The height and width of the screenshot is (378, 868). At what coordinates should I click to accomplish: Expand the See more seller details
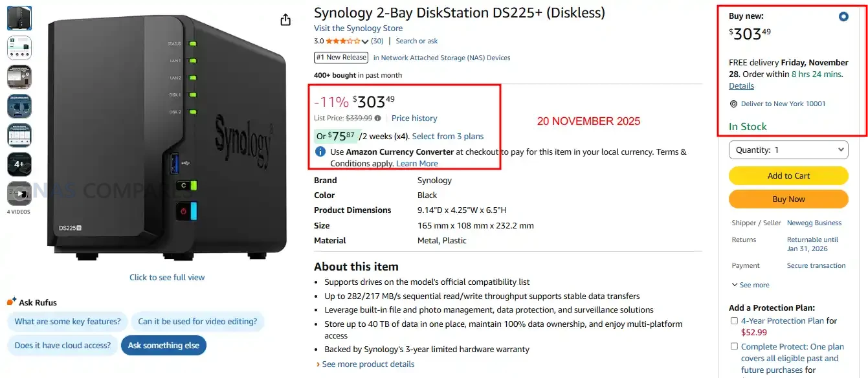(750, 285)
